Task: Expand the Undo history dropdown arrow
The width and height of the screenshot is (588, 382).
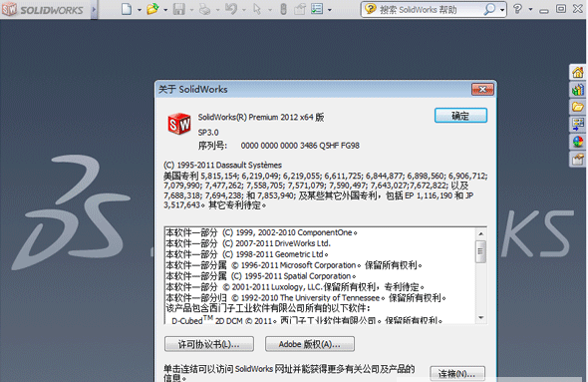Action: [244, 10]
